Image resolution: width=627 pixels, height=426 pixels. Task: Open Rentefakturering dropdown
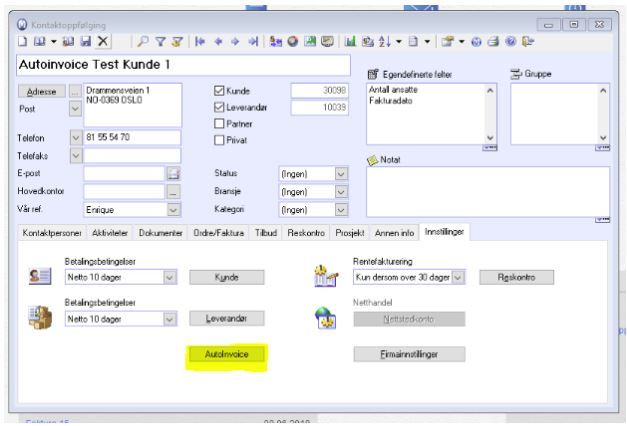[x=458, y=277]
